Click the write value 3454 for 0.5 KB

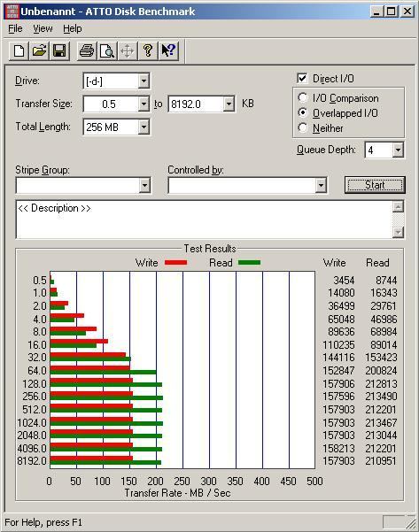point(344,281)
